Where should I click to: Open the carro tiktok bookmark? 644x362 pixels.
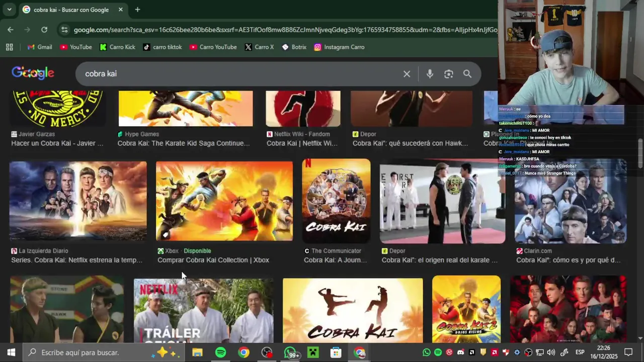(x=163, y=47)
